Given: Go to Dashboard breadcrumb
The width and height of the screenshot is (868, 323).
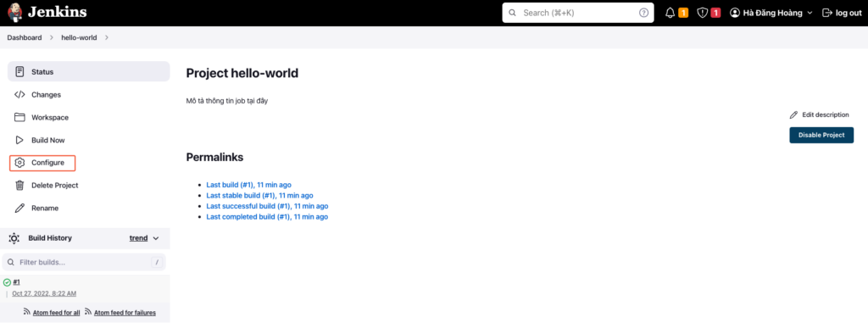Looking at the screenshot, I should click(25, 37).
